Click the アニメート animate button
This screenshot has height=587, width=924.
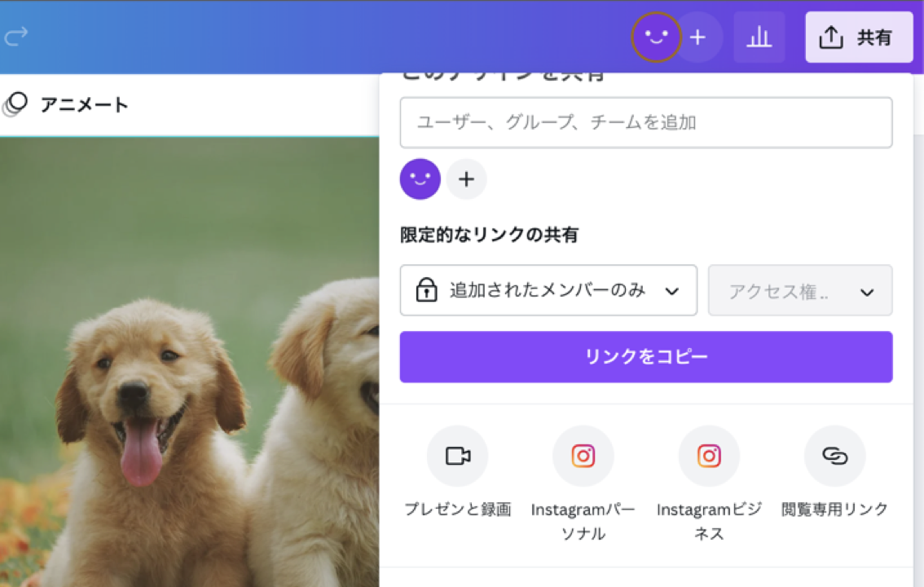65,105
